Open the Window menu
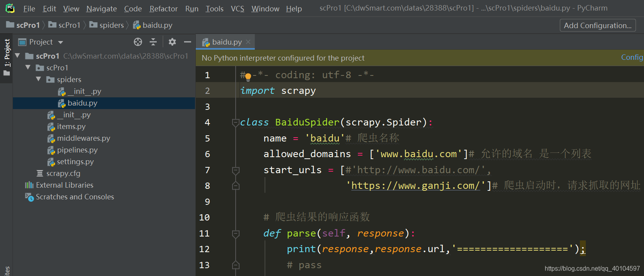 (x=265, y=9)
